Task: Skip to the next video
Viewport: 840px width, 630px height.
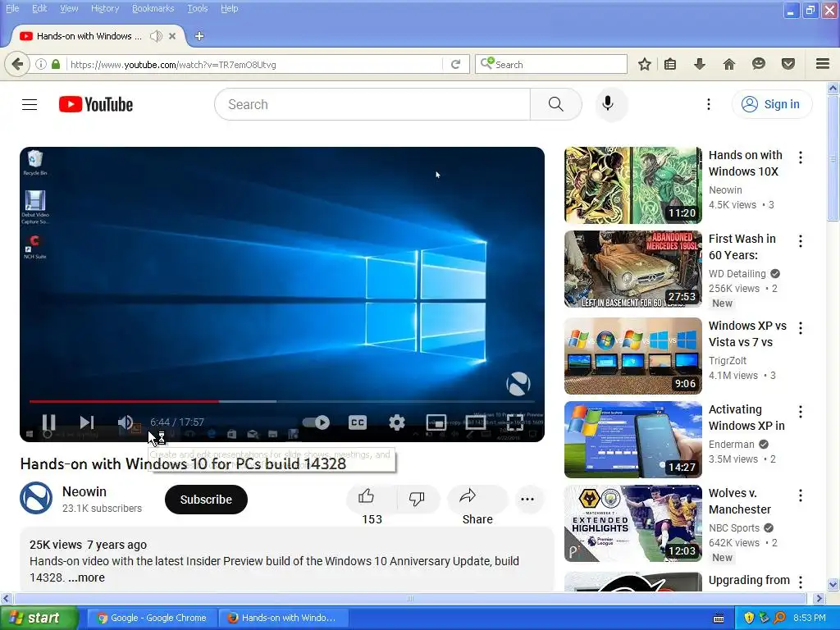Action: click(x=87, y=422)
